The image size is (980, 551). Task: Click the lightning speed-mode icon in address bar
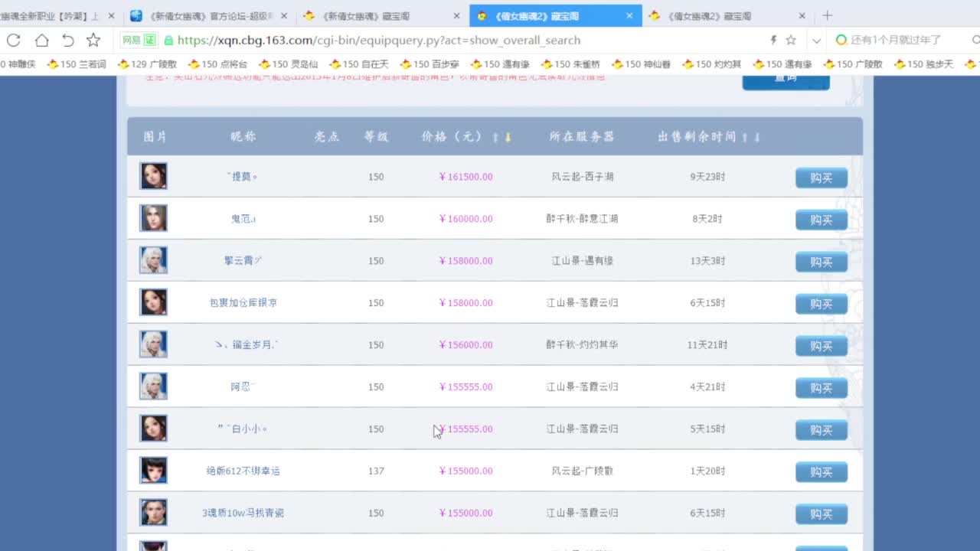(x=773, y=41)
